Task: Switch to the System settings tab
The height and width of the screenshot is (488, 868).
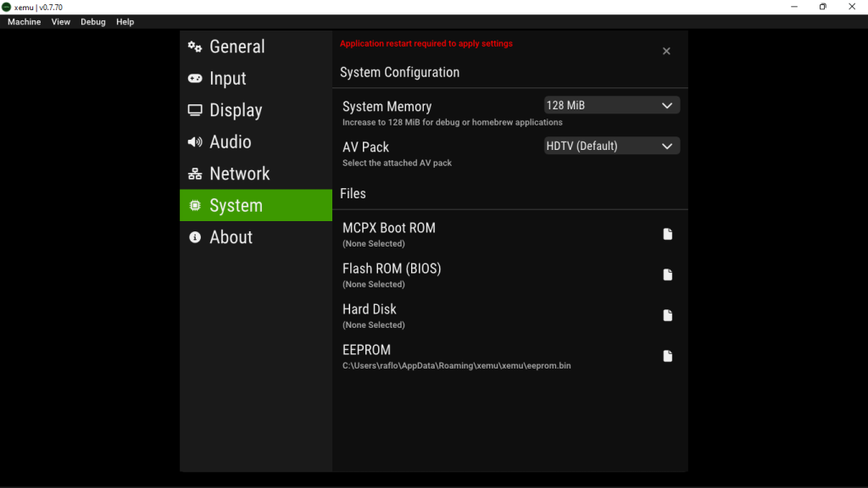Action: coord(234,205)
